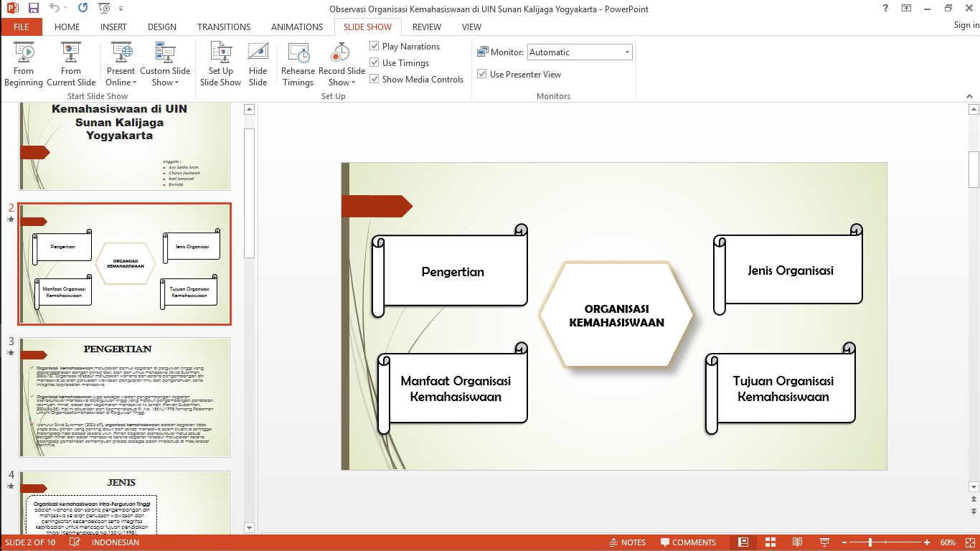Switch to Slide Sorter view
Image resolution: width=980 pixels, height=551 pixels.
[769, 542]
